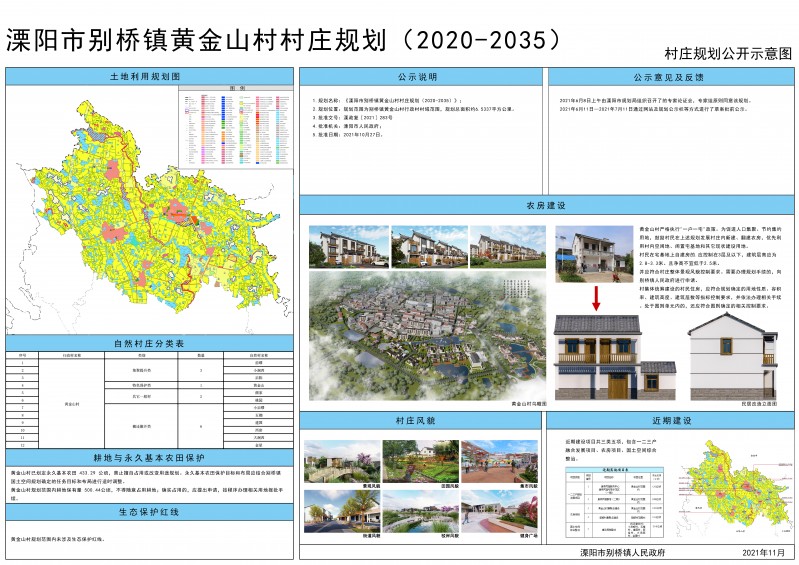The image size is (799, 565).
Task: Click the 图例 legend box on the map
Action: coord(235,127)
